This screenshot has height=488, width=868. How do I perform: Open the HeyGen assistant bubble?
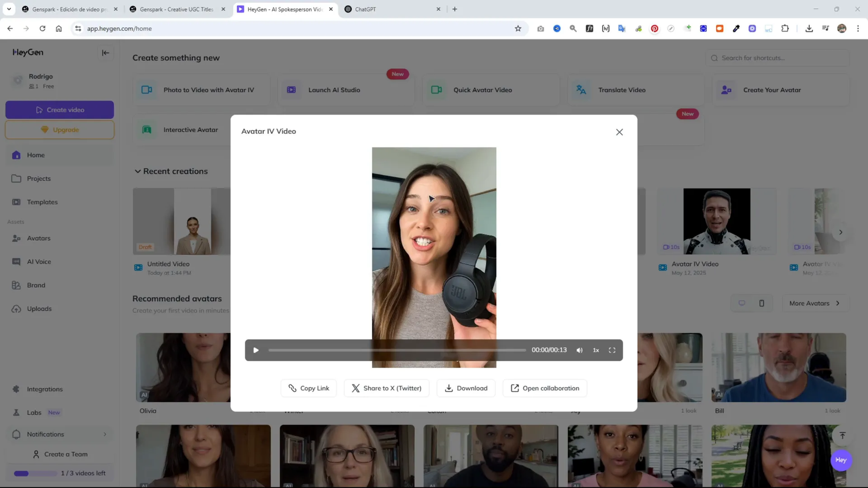click(x=840, y=460)
